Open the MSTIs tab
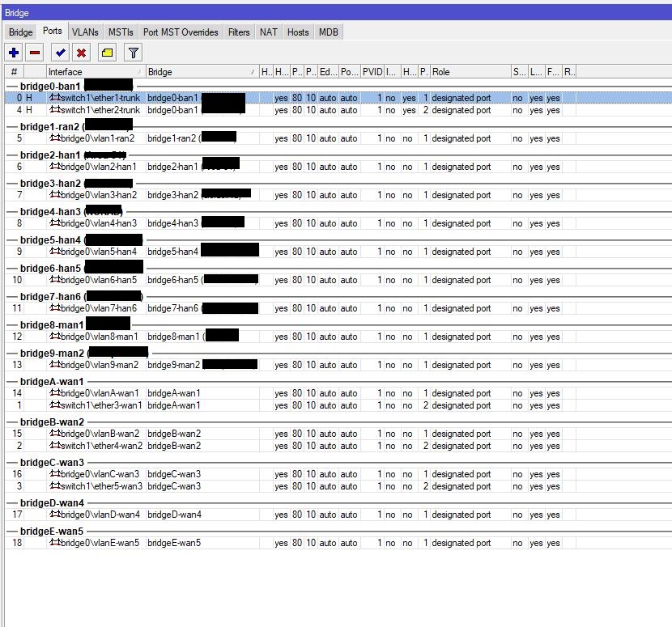The height and width of the screenshot is (627, 672). tap(121, 32)
